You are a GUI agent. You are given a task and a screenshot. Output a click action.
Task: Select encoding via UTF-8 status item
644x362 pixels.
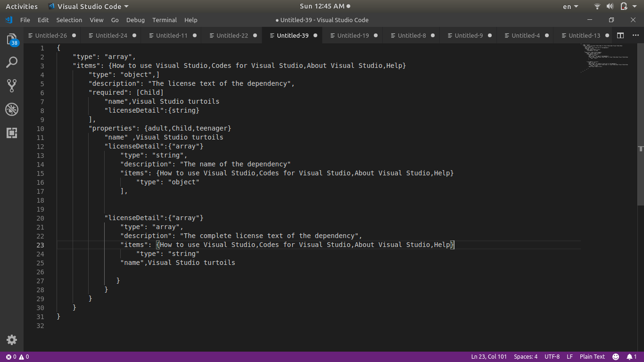tap(552, 357)
